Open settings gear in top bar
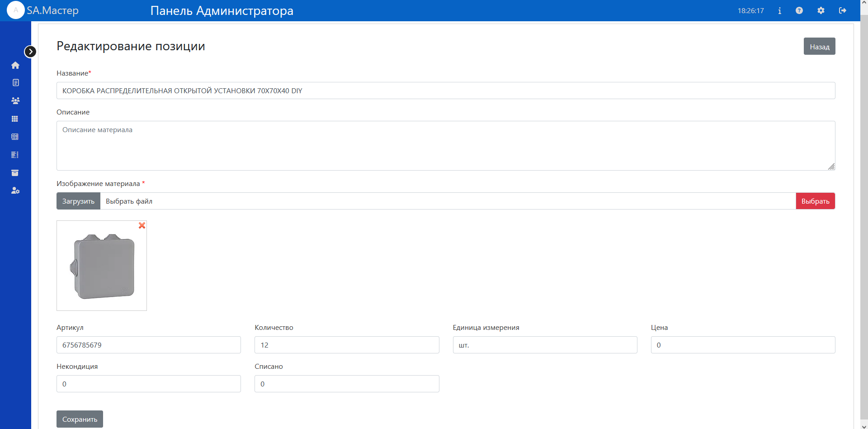Screen dimensions: 868x429 [821, 10]
